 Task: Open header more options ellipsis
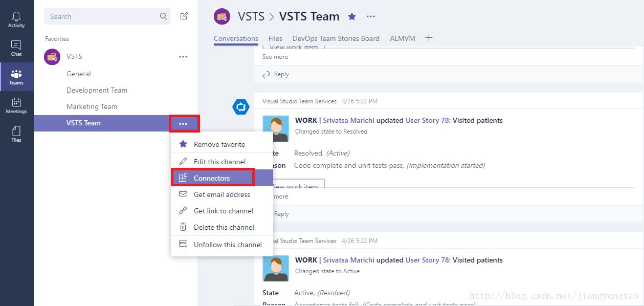coord(371,16)
